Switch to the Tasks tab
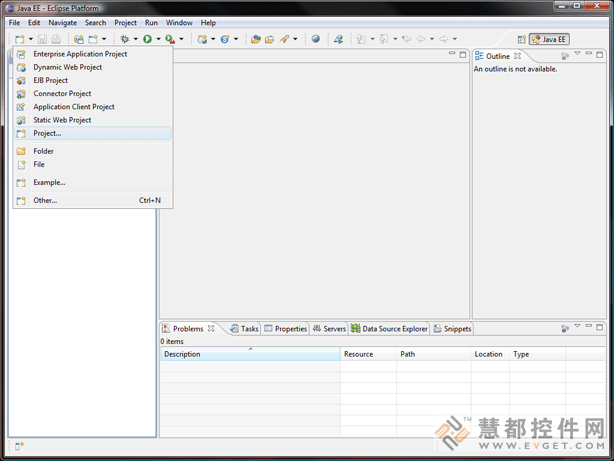 point(244,329)
